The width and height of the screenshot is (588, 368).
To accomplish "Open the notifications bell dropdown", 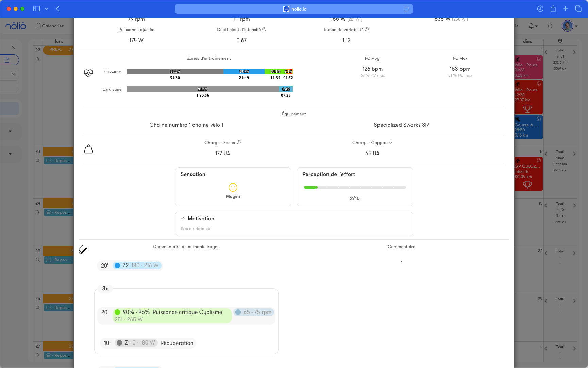I will (x=533, y=26).
